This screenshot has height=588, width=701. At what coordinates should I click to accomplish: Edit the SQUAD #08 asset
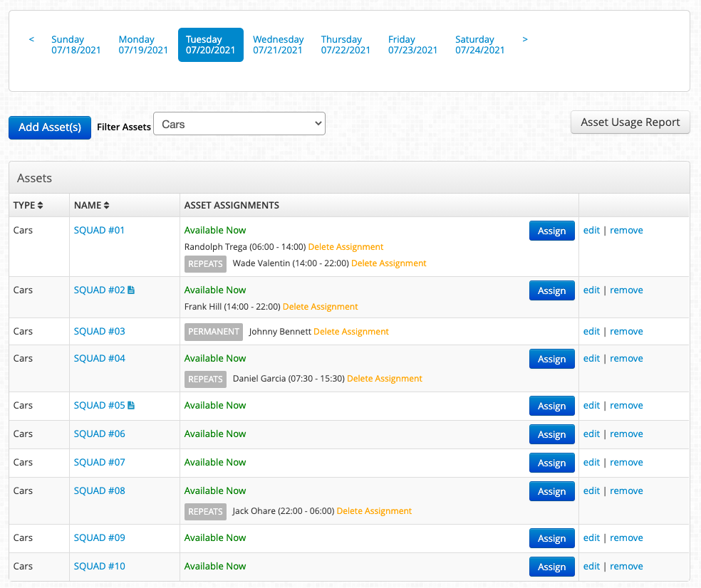pos(591,491)
